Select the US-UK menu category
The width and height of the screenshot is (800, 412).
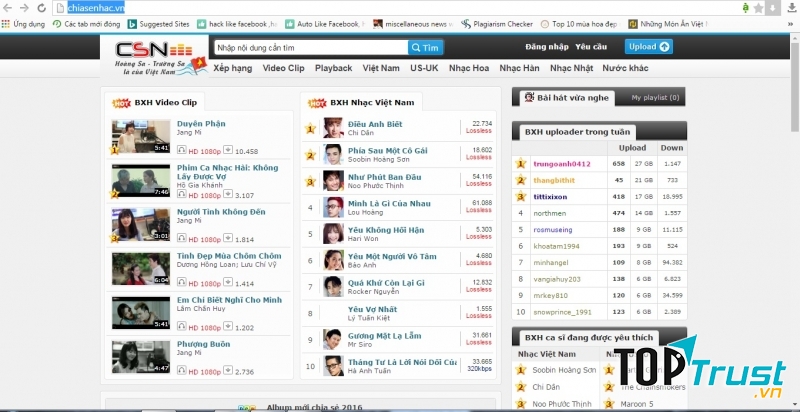point(424,68)
